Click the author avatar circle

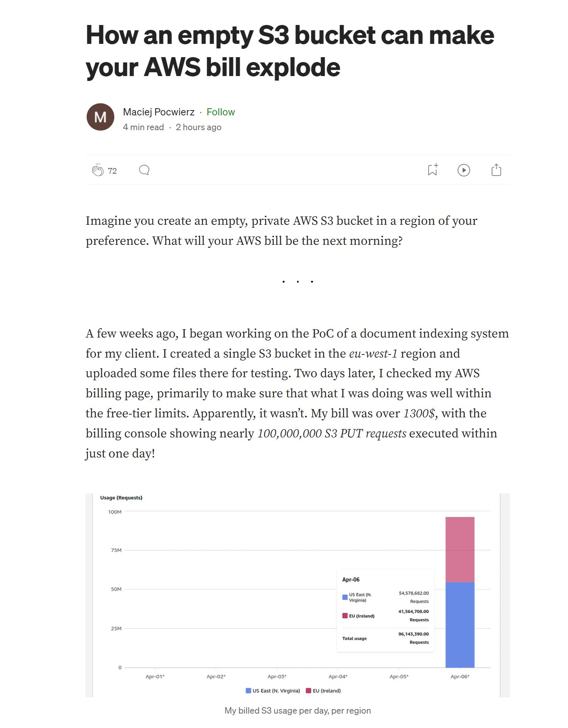pyautogui.click(x=100, y=117)
